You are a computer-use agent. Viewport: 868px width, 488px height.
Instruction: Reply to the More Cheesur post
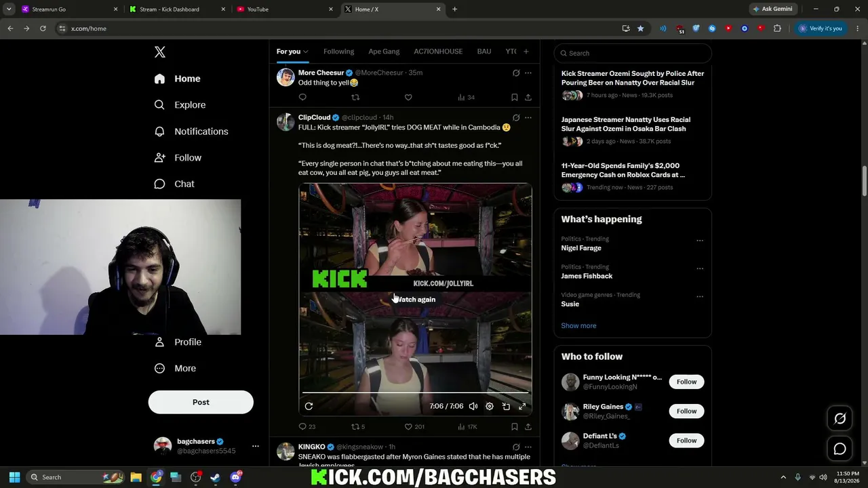[x=302, y=98]
